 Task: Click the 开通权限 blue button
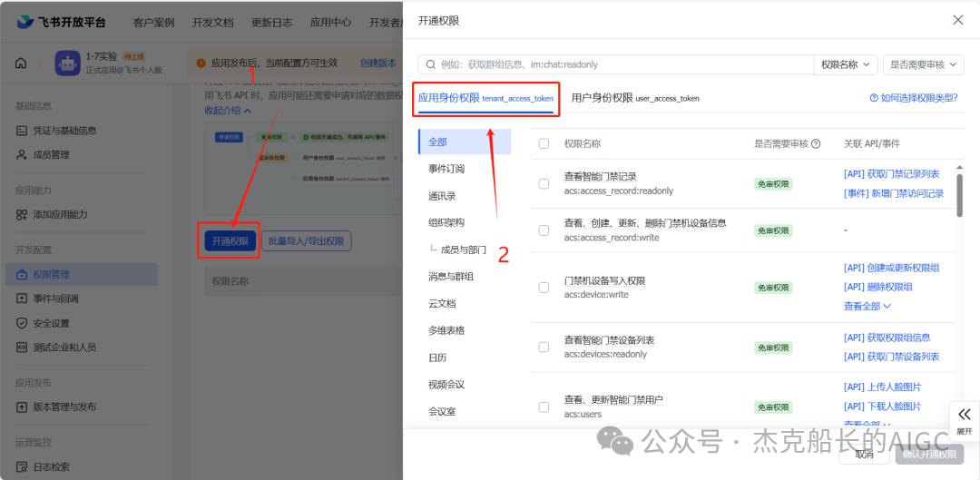pos(230,241)
